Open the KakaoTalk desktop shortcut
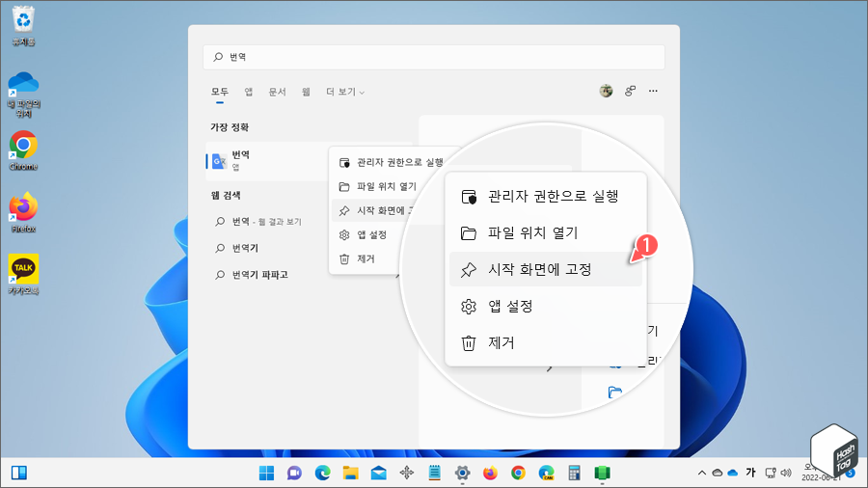868x488 pixels. click(23, 275)
